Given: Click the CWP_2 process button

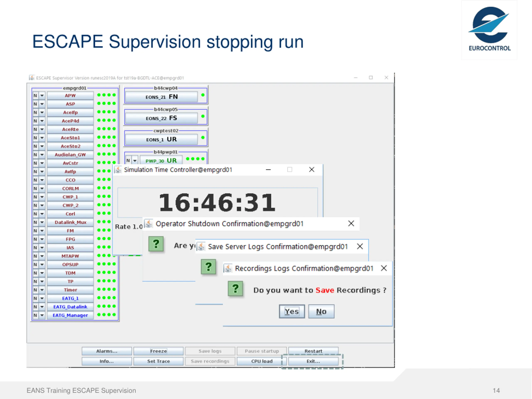Looking at the screenshot, I should coord(70,205).
